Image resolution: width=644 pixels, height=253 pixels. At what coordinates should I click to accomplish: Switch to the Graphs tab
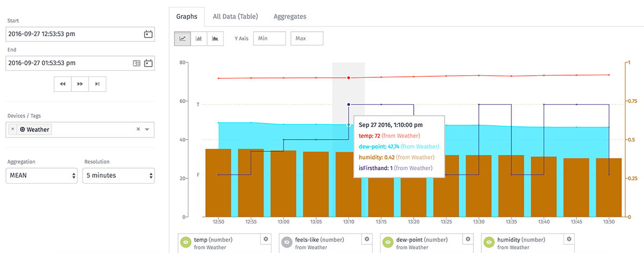(x=187, y=17)
